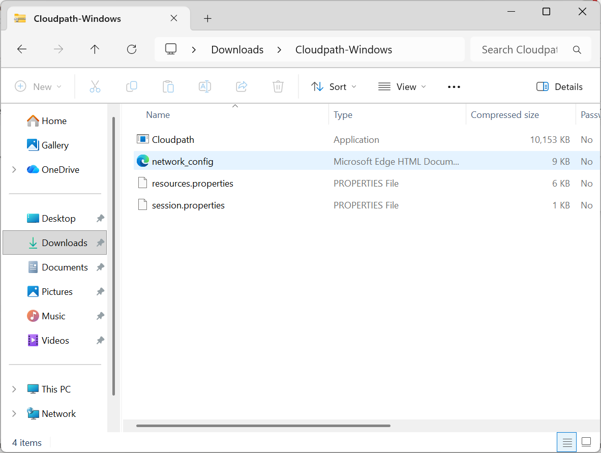
Task: Go back with the Back arrow
Action: coord(22,49)
